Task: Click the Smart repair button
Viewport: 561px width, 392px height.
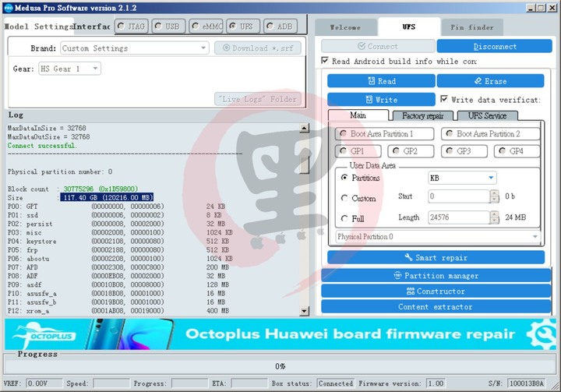Action: (436, 257)
